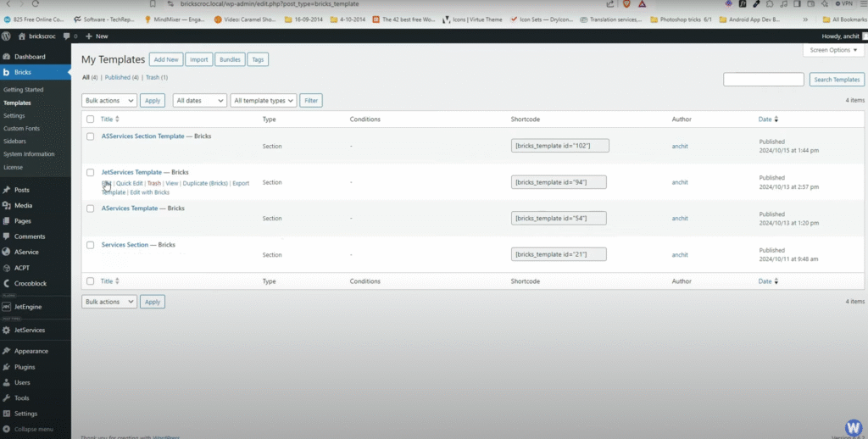This screenshot has width=868, height=439.
Task: Click the top Apply button
Action: coord(153,100)
